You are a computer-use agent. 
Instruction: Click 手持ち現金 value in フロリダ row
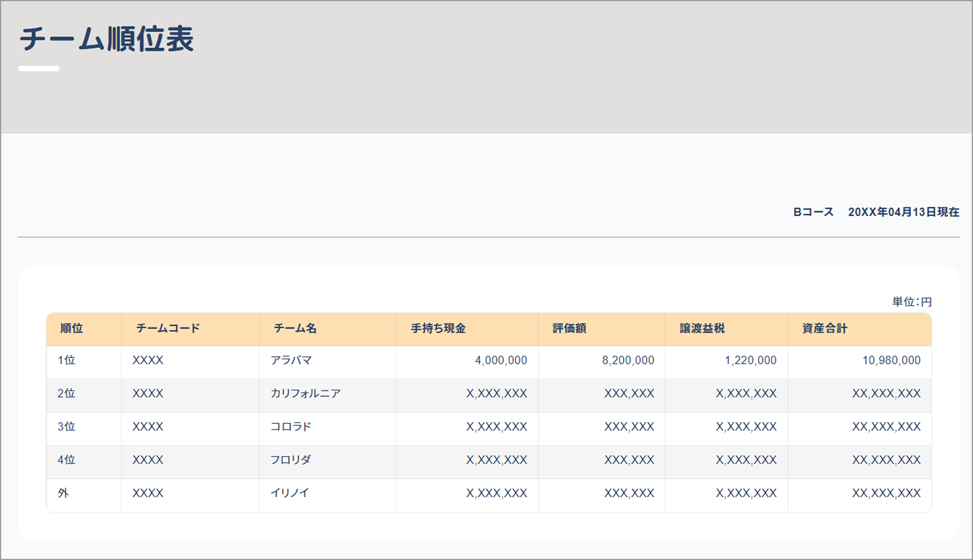pos(497,459)
